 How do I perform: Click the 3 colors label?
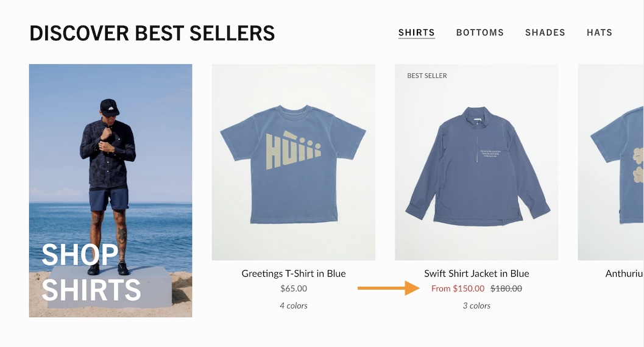(476, 306)
